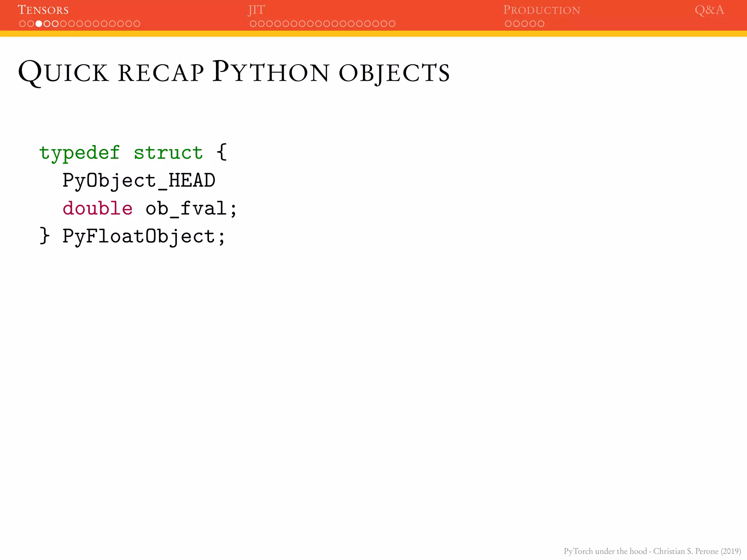Click the first slide circle under Tensors
The width and height of the screenshot is (747, 560).
click(x=22, y=24)
